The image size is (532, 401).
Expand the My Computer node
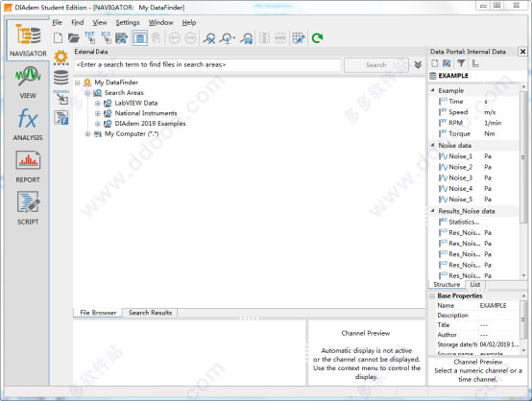(87, 134)
